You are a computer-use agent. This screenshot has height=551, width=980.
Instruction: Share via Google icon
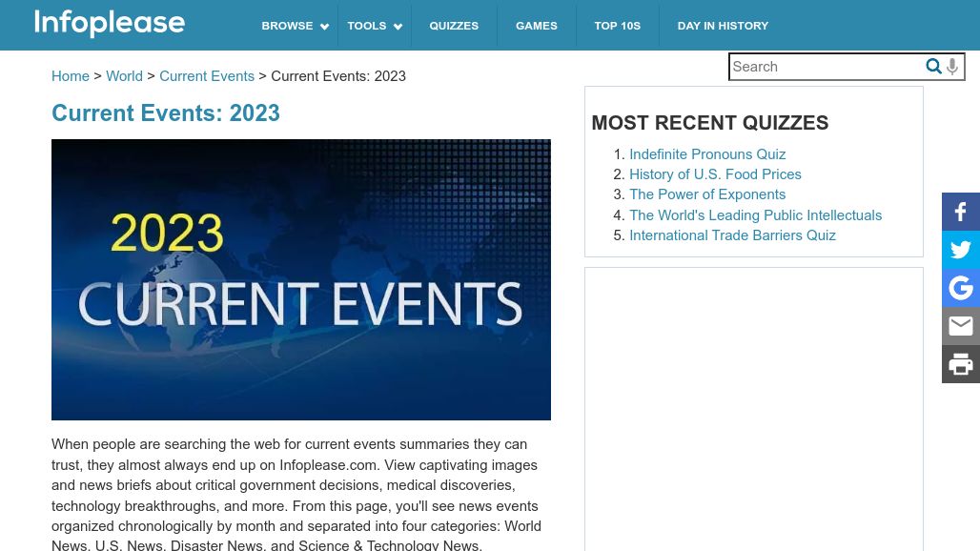point(961,288)
